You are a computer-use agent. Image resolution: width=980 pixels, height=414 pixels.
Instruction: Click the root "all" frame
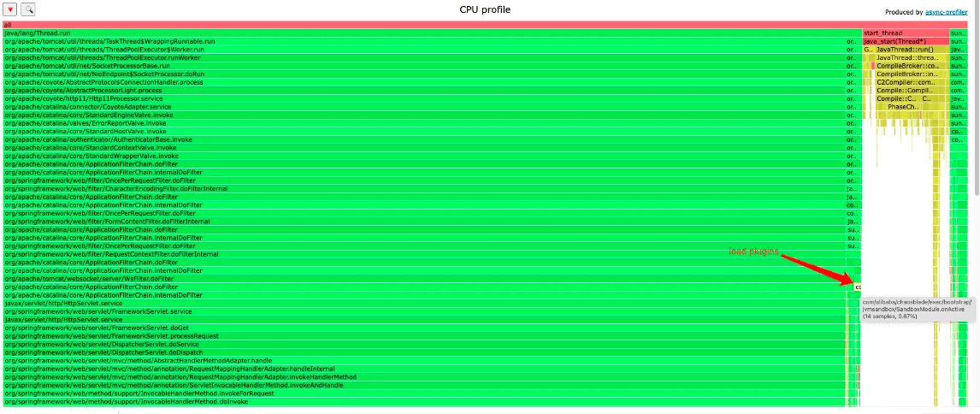point(428,25)
